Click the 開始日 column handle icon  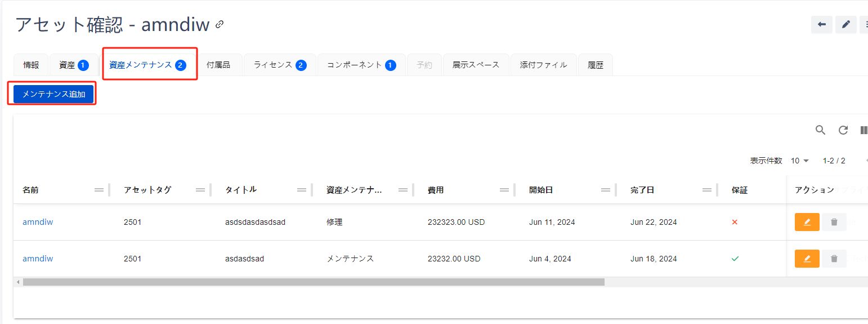coord(606,190)
